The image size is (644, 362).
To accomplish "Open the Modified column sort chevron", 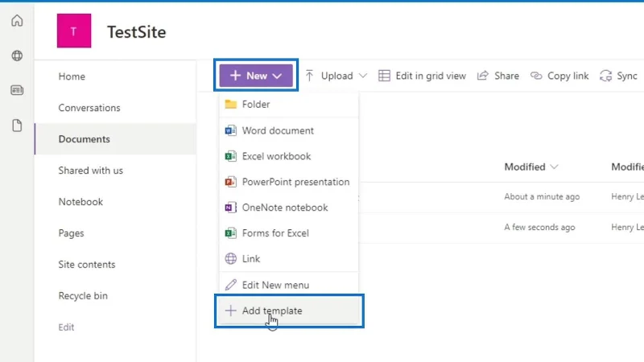I will click(554, 167).
